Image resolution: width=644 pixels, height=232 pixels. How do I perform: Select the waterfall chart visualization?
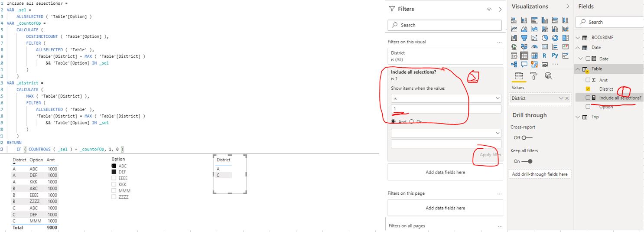point(514,38)
